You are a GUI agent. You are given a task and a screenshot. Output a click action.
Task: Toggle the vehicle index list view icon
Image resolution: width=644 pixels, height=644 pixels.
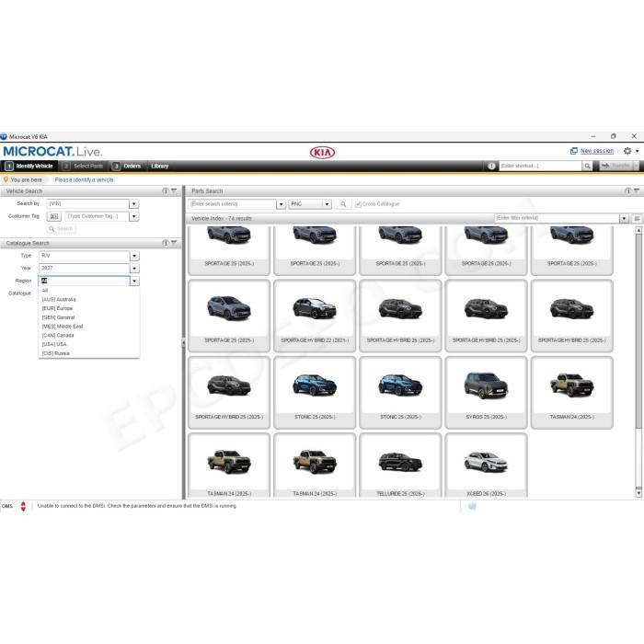pyautogui.click(x=637, y=219)
